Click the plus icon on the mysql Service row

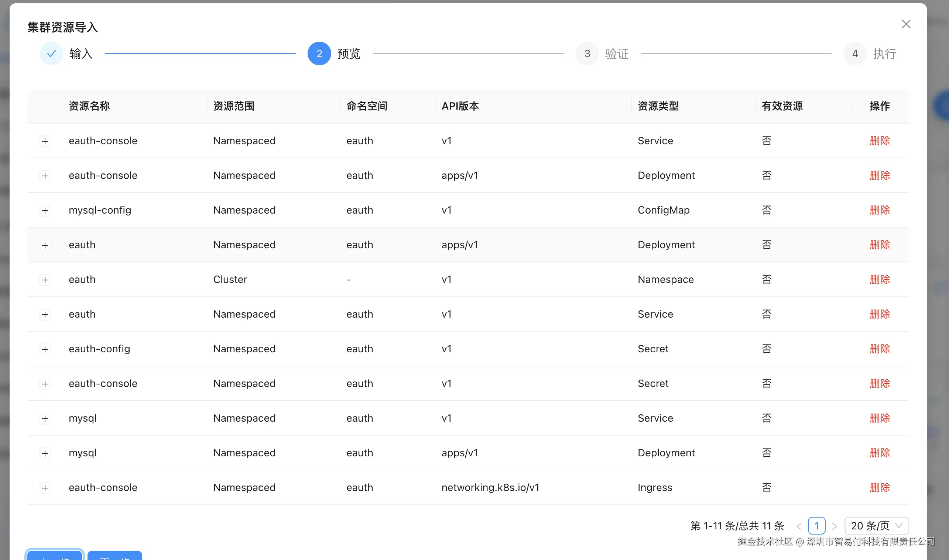click(45, 418)
